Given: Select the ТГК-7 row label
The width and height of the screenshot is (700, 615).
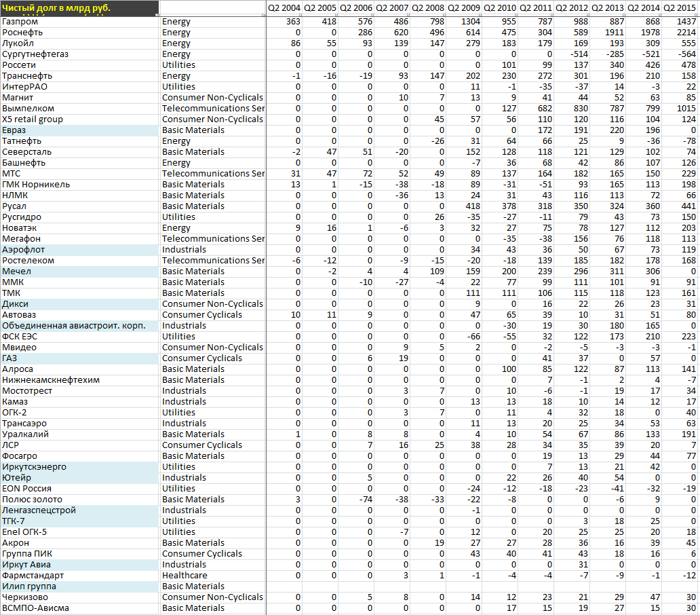Looking at the screenshot, I should tap(79, 521).
